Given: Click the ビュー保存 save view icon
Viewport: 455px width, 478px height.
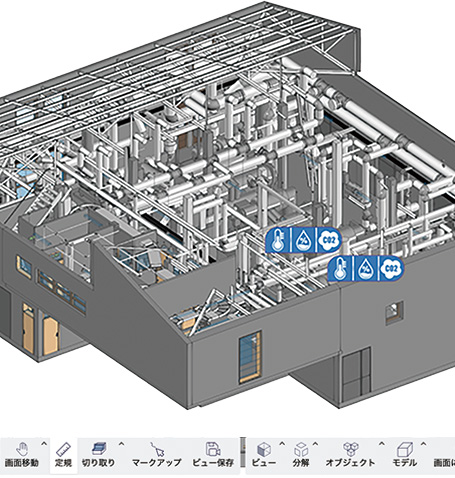Looking at the screenshot, I should (x=213, y=455).
